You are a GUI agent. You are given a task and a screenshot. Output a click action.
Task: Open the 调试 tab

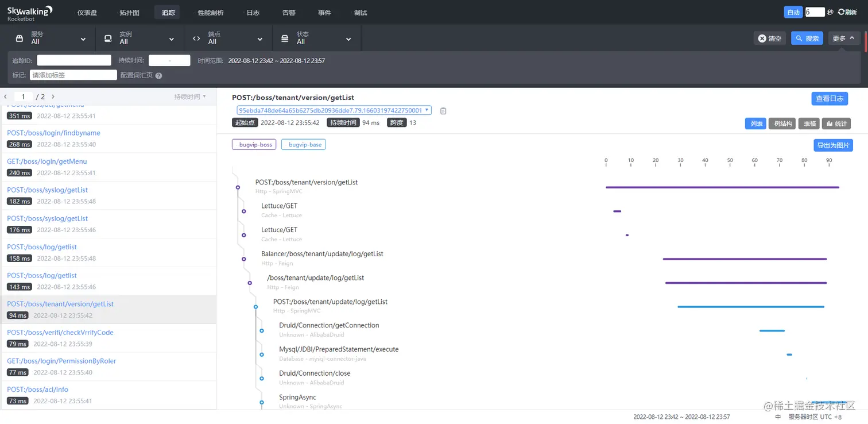[361, 13]
